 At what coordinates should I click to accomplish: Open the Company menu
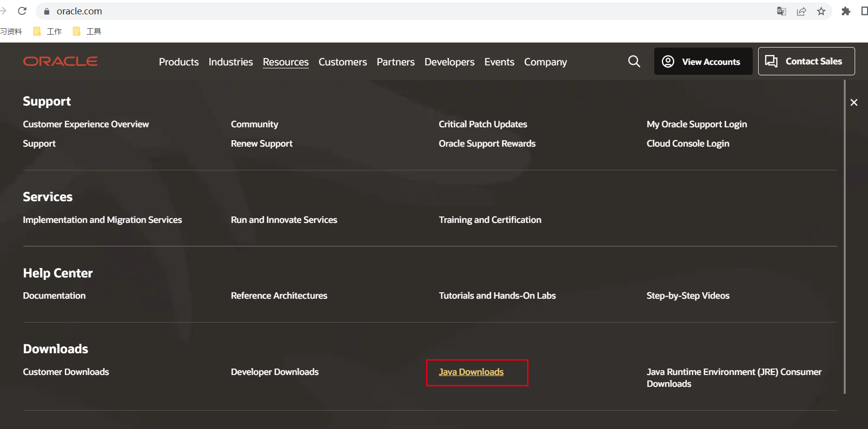(545, 62)
